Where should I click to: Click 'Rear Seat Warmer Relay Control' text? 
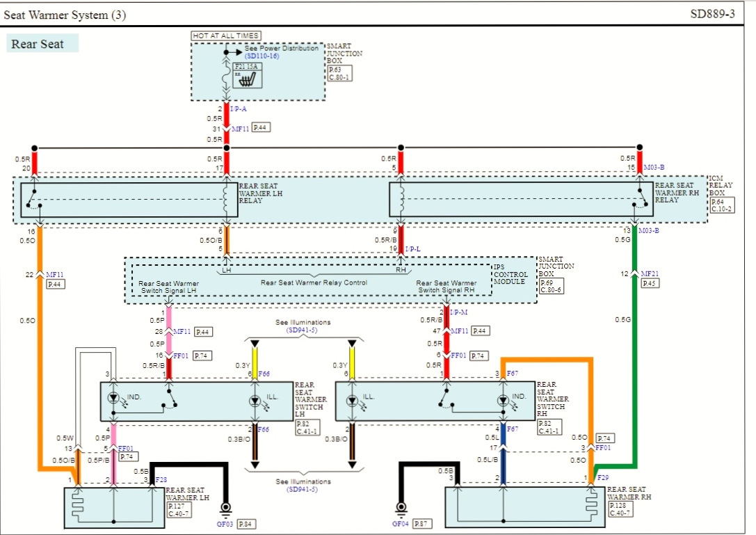click(x=314, y=282)
